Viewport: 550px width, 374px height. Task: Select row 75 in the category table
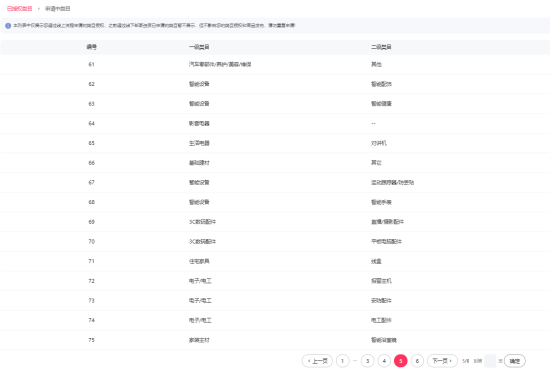[275, 340]
